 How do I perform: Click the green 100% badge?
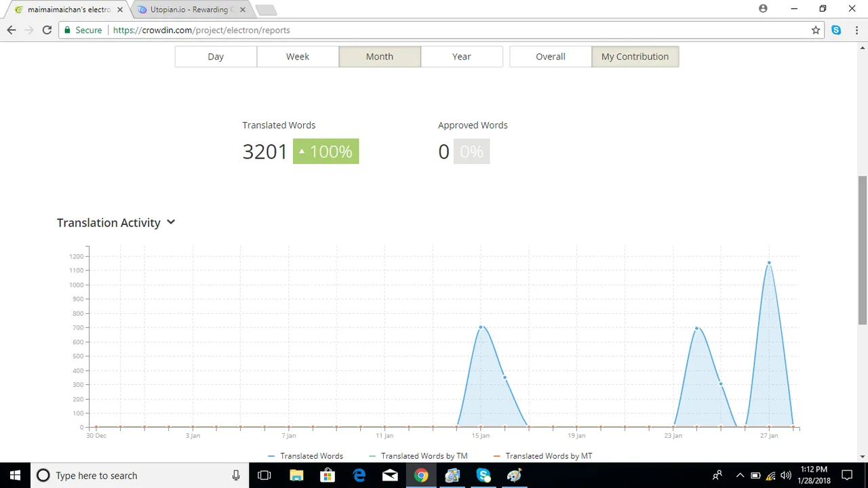click(325, 151)
